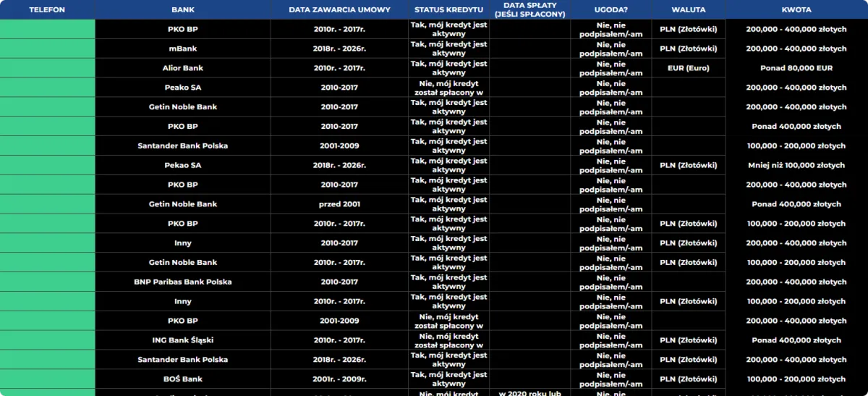Select the ING Bank Śląski cell
This screenshot has height=396, width=868.
coord(183,340)
